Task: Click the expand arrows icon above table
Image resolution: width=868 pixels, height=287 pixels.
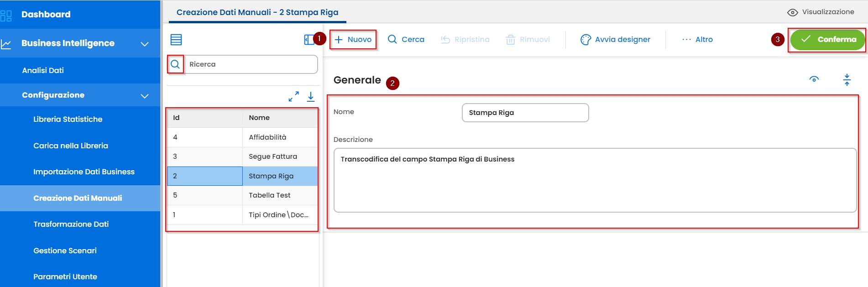Action: coord(293,96)
